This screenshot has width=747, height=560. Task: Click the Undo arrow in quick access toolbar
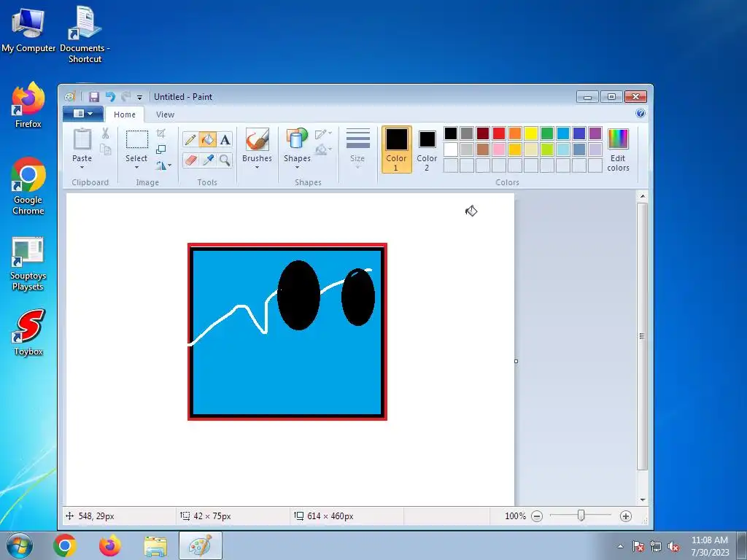[x=110, y=97]
